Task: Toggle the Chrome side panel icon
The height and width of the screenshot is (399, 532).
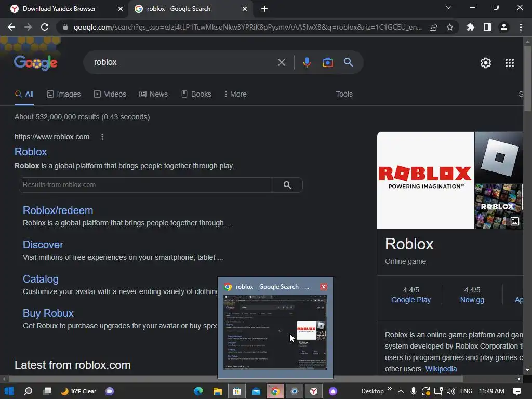Action: (x=487, y=27)
